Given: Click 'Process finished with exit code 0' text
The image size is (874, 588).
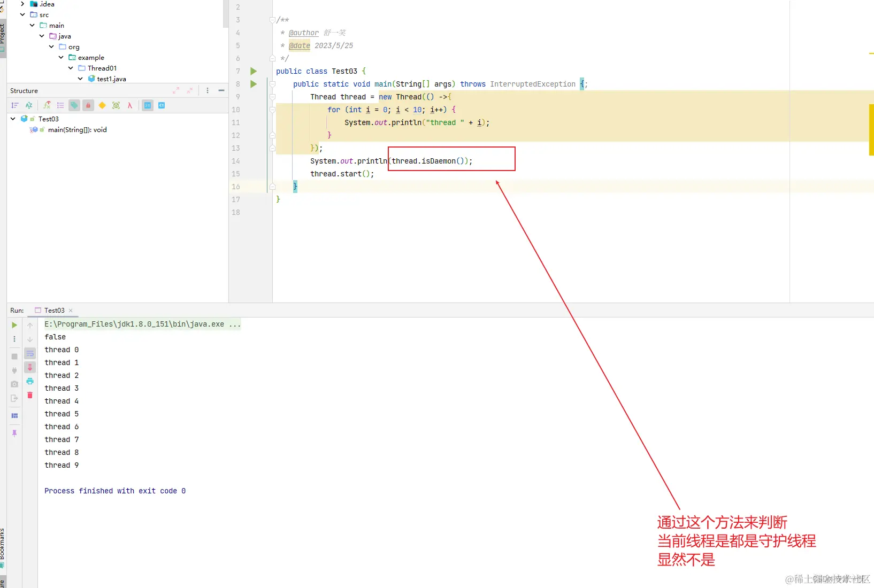Looking at the screenshot, I should pos(115,491).
